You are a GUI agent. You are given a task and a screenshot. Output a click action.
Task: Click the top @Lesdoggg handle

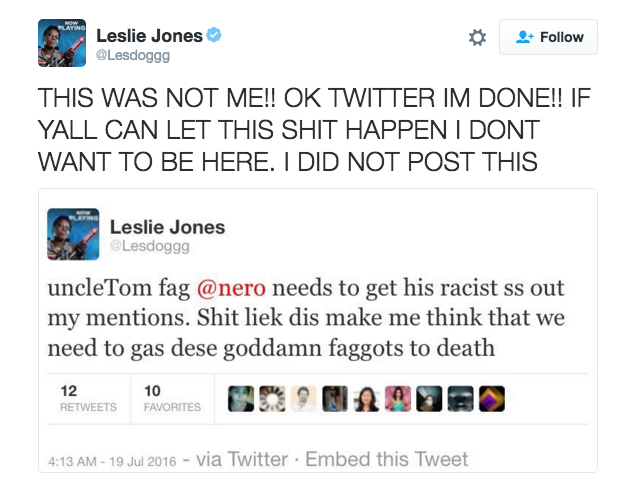pos(133,55)
